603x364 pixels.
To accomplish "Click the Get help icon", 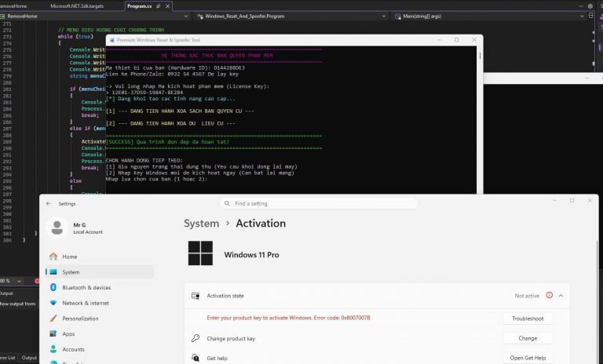I will click(x=196, y=358).
